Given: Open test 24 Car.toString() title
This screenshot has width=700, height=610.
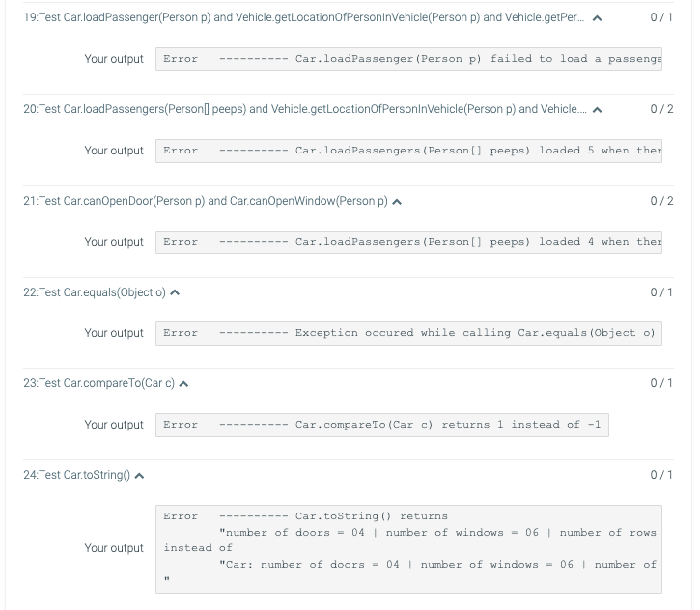Looking at the screenshot, I should click(77, 475).
